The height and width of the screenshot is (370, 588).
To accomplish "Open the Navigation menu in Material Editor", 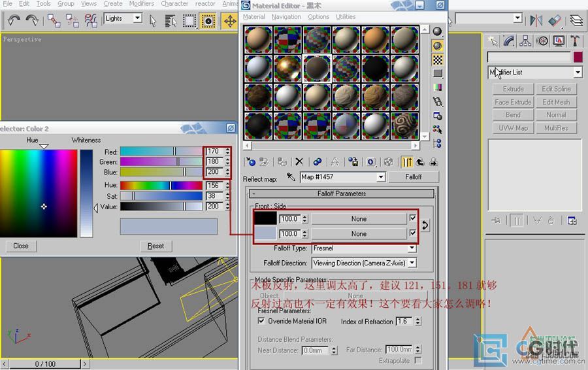I will pyautogui.click(x=286, y=17).
